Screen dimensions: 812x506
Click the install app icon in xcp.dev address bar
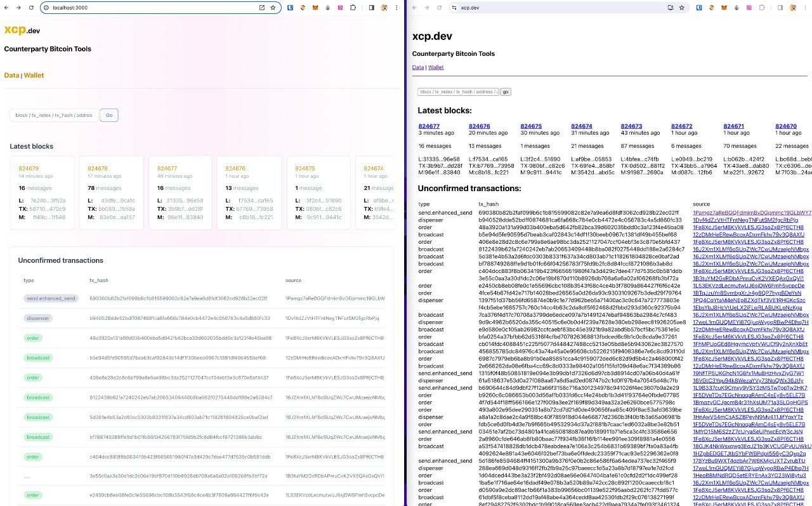(x=671, y=8)
